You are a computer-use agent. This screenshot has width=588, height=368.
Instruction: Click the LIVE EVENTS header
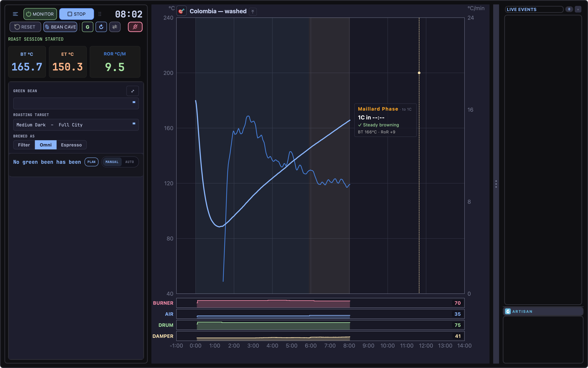(534, 9)
